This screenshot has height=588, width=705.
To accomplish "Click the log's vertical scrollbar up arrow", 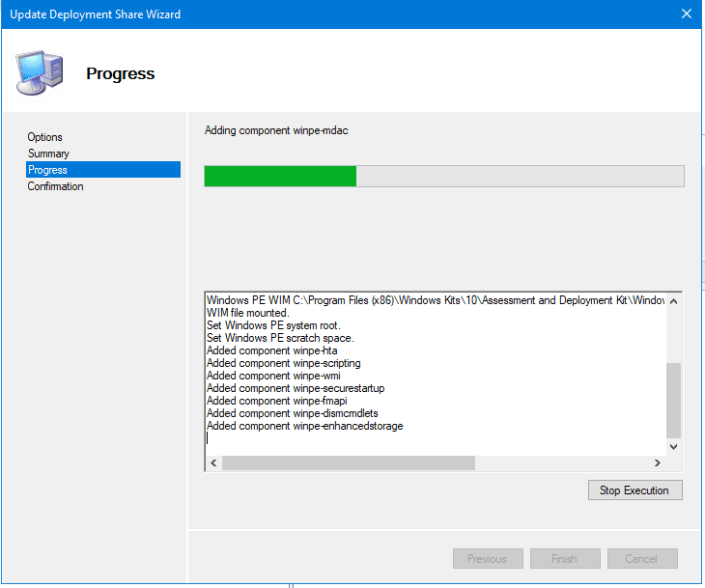I will pos(673,301).
